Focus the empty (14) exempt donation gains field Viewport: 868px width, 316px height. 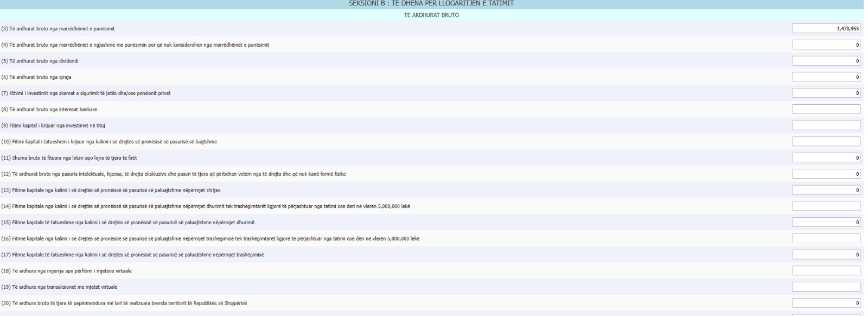(826, 206)
